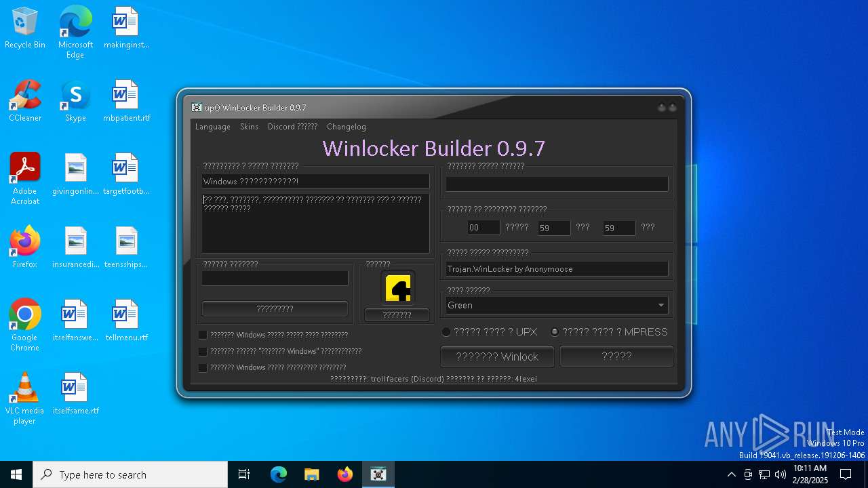Click the taskbar search box

coord(130,474)
